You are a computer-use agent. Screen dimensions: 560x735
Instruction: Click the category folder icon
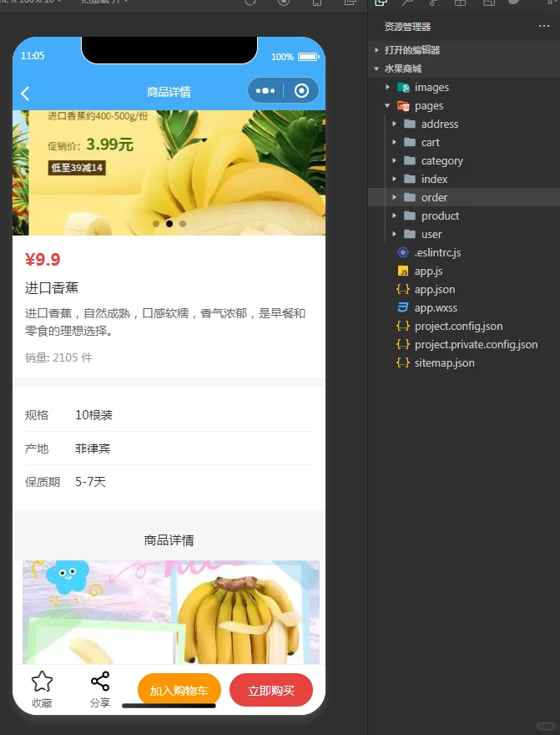[x=410, y=160]
